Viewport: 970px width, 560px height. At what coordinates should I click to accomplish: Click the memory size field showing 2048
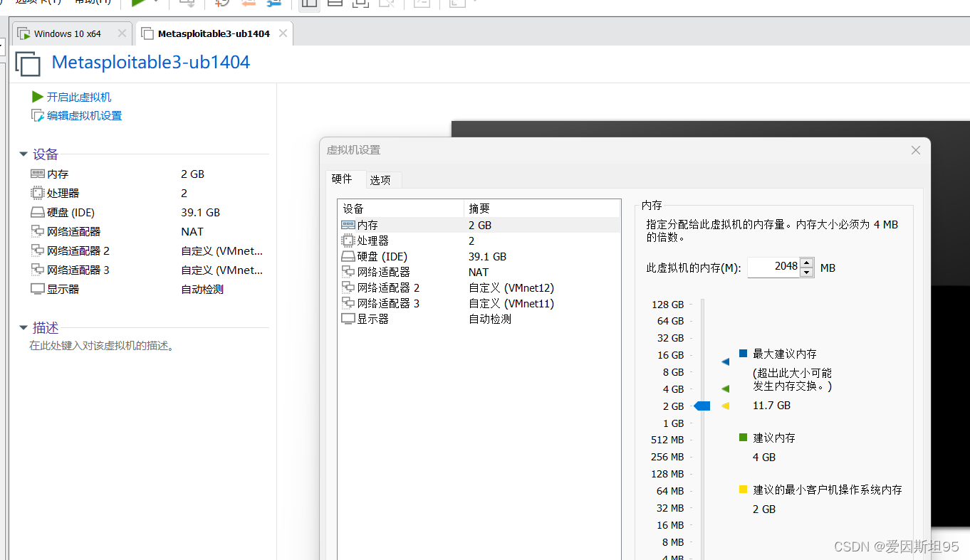(773, 267)
